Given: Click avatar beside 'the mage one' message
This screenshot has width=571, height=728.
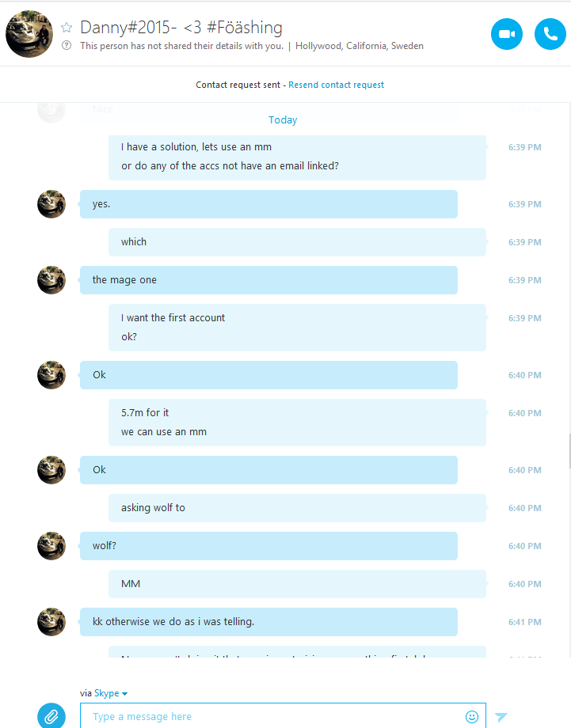Looking at the screenshot, I should (x=51, y=280).
